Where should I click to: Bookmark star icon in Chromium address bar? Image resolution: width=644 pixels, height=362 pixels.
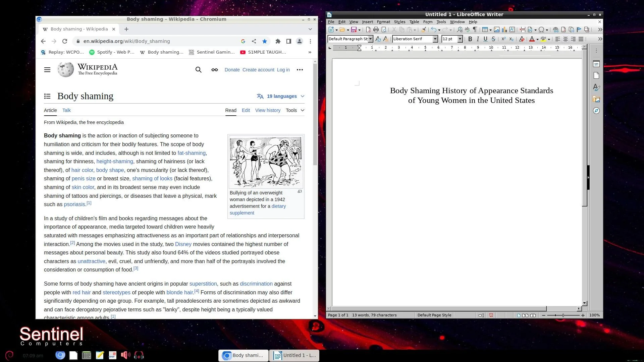pyautogui.click(x=265, y=41)
